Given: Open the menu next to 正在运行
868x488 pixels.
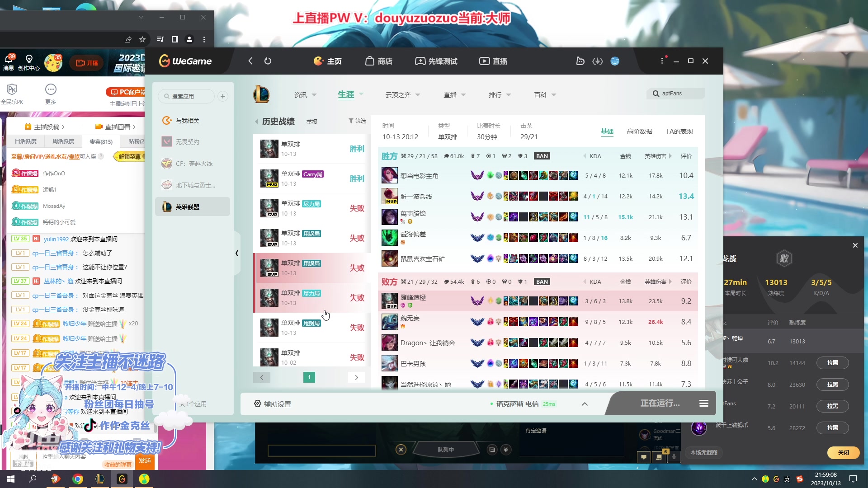Looking at the screenshot, I should click(x=704, y=403).
